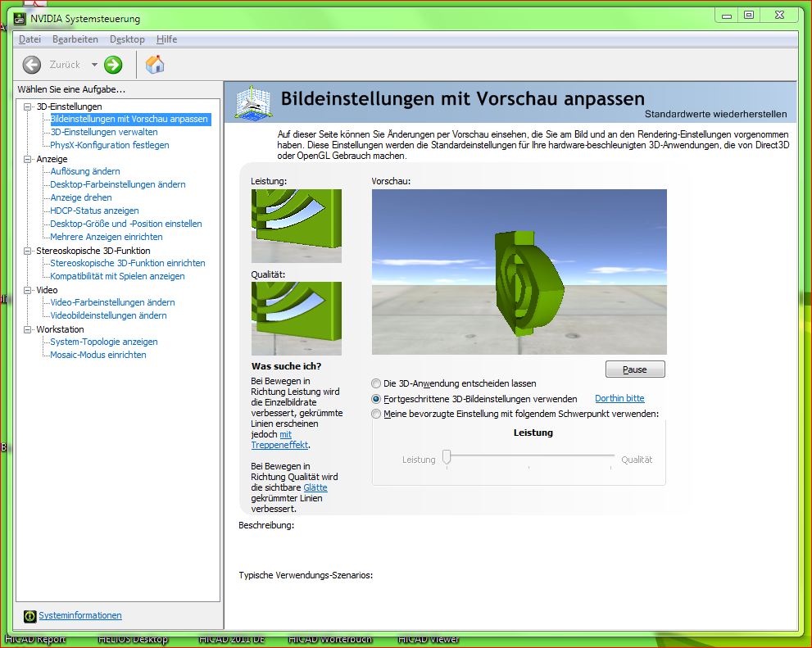Click the NVIDIA title bar icon
This screenshot has width=812, height=648.
pyautogui.click(x=20, y=19)
